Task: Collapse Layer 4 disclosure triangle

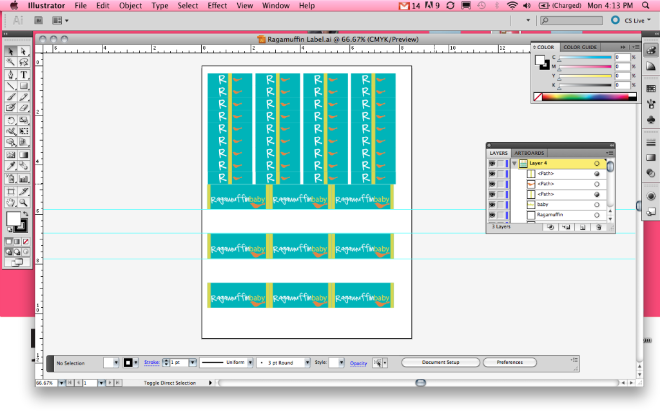Action: [514, 163]
